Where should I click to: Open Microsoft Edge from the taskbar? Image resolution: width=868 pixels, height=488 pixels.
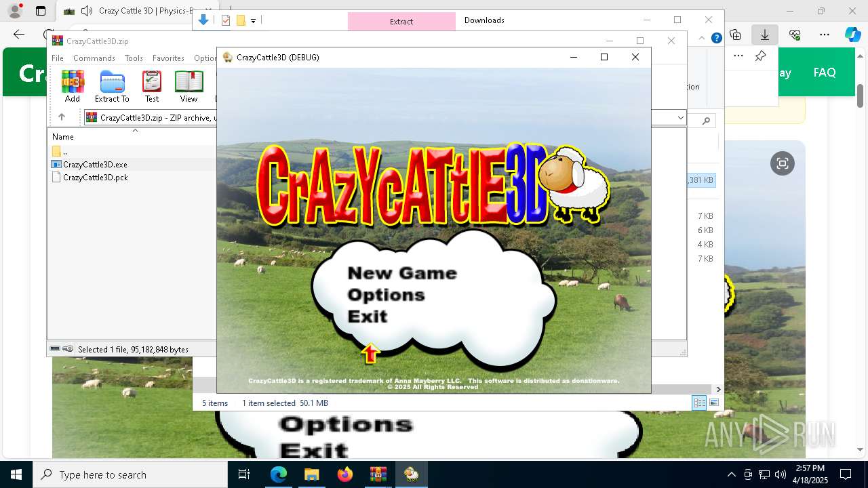click(279, 474)
